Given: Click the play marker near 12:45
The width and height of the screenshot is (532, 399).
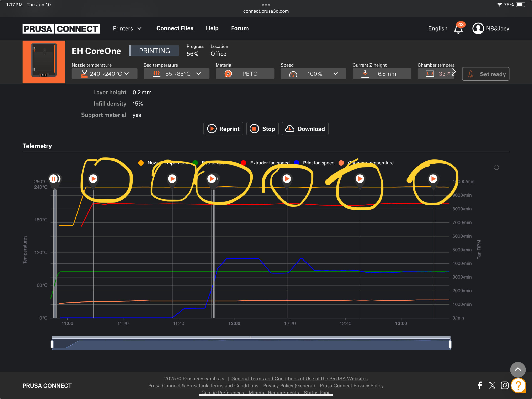Looking at the screenshot, I should (x=360, y=179).
